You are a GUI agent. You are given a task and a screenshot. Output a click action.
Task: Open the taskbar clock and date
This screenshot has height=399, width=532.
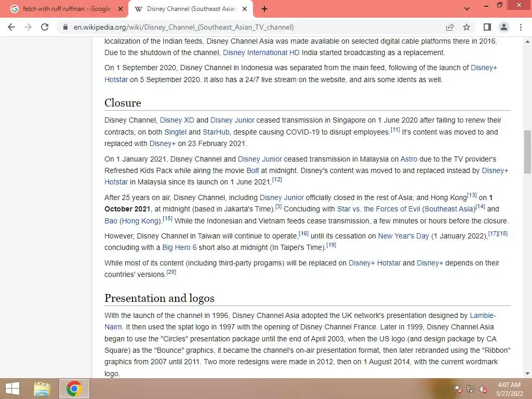(509, 389)
